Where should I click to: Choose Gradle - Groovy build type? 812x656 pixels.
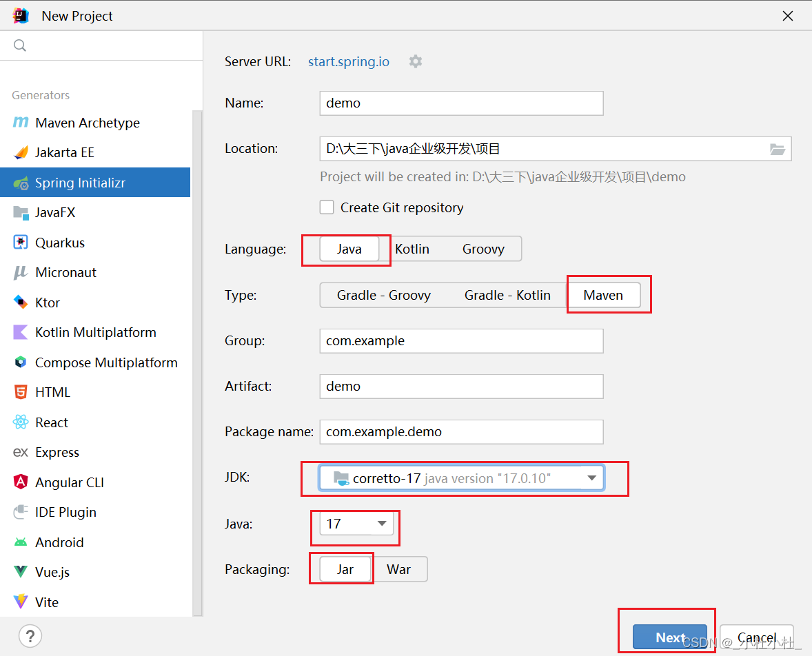(x=384, y=295)
